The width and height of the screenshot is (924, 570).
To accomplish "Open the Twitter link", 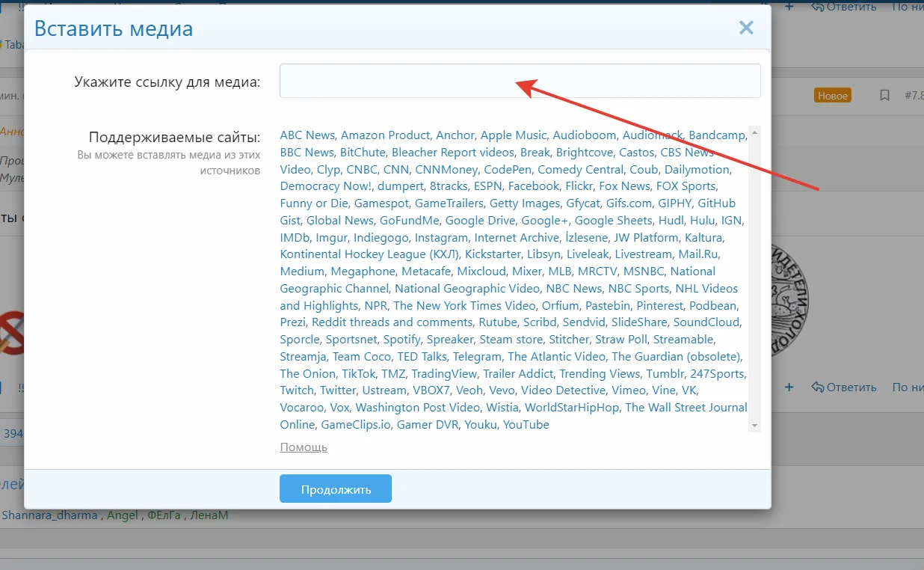I will (338, 390).
